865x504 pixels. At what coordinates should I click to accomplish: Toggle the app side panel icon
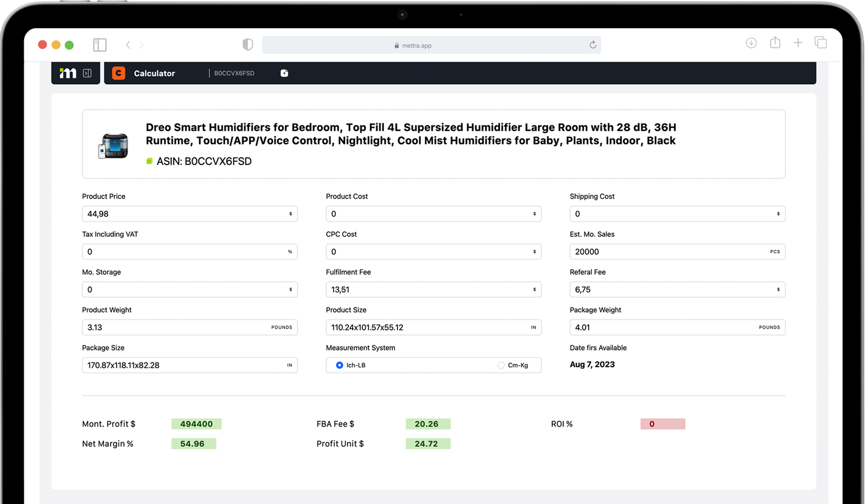pos(87,73)
